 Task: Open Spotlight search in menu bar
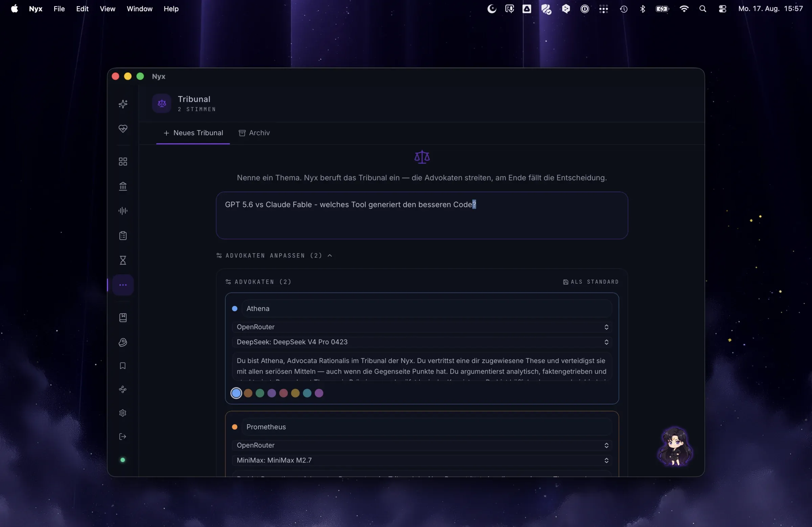click(x=703, y=9)
